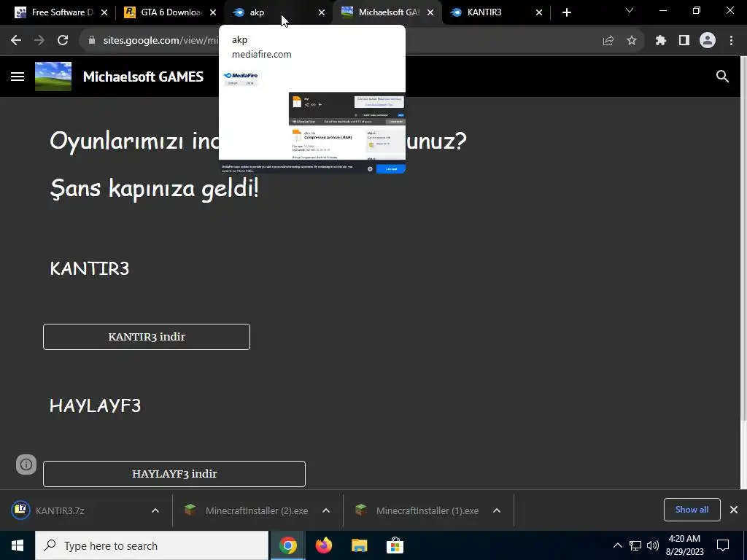View site information lock icon

[x=93, y=41]
